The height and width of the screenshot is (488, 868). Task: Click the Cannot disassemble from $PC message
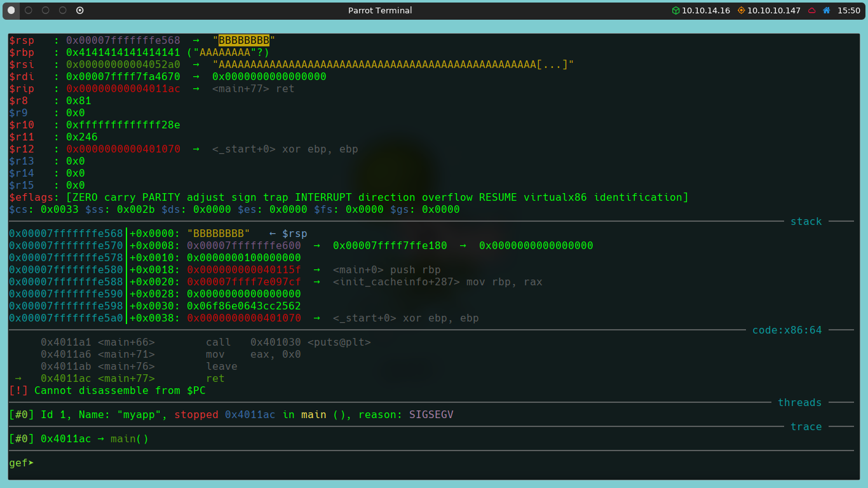pyautogui.click(x=107, y=391)
